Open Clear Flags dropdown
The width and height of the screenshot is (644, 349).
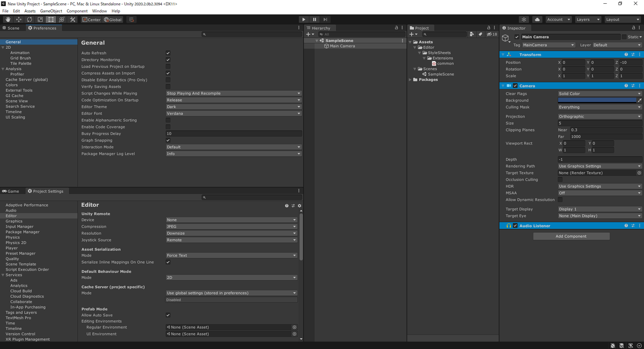(x=599, y=93)
